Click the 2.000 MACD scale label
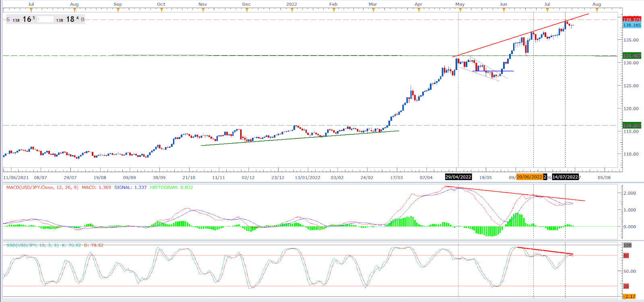The height and width of the screenshot is (302, 644). click(630, 193)
